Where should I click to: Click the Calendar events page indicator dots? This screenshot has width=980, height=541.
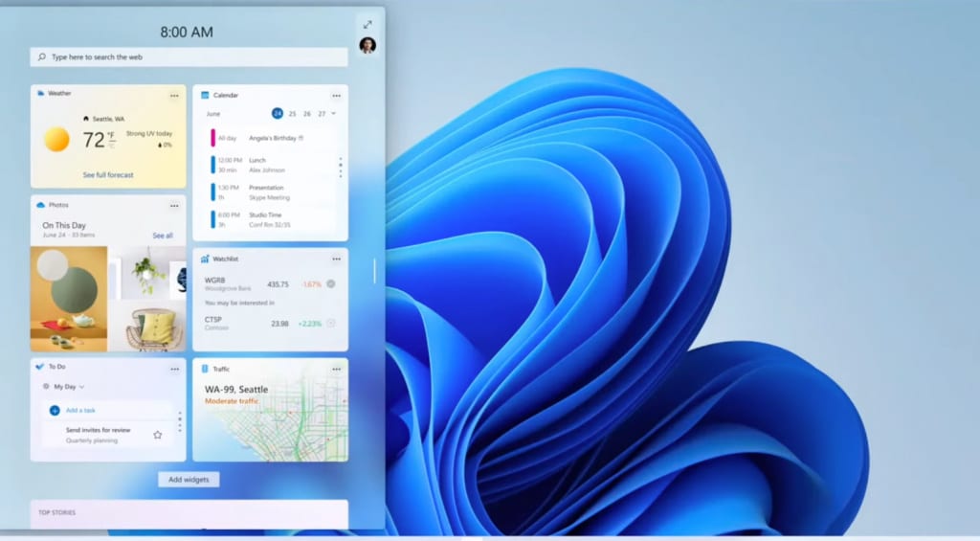340,168
